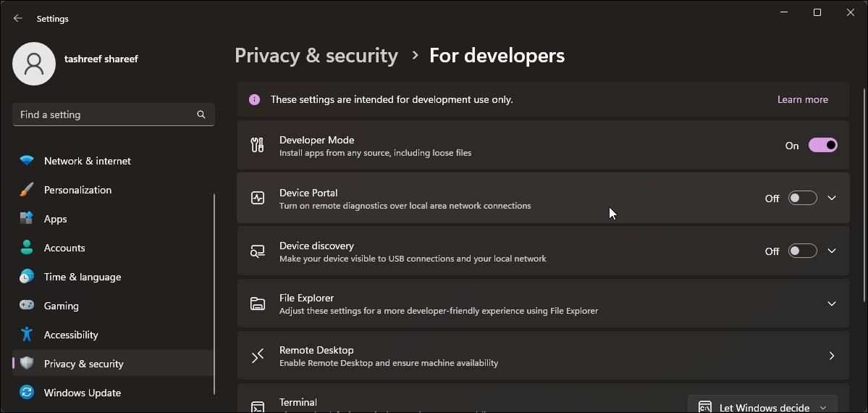The image size is (868, 413).
Task: Click the File Explorer folder icon
Action: 258,304
